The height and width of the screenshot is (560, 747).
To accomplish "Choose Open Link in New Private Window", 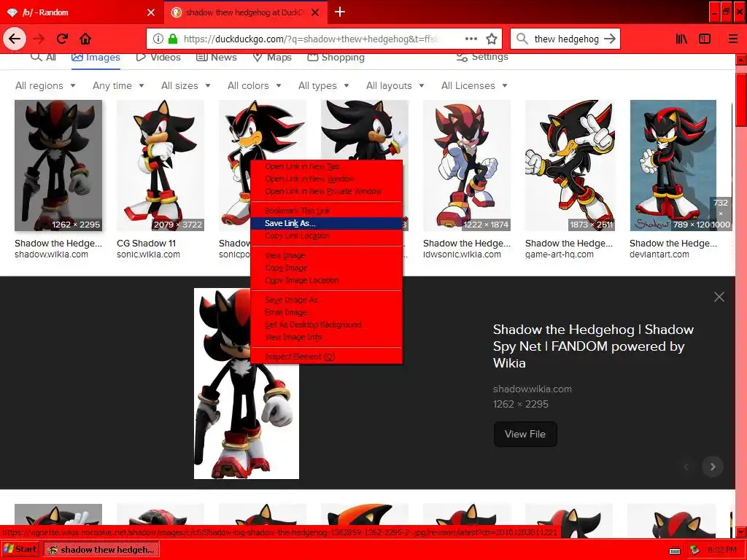I will [x=326, y=191].
